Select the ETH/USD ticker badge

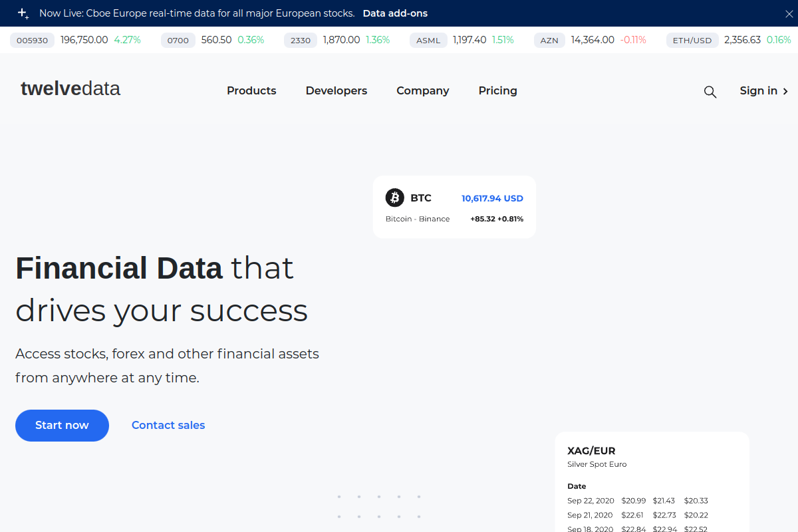pyautogui.click(x=692, y=40)
